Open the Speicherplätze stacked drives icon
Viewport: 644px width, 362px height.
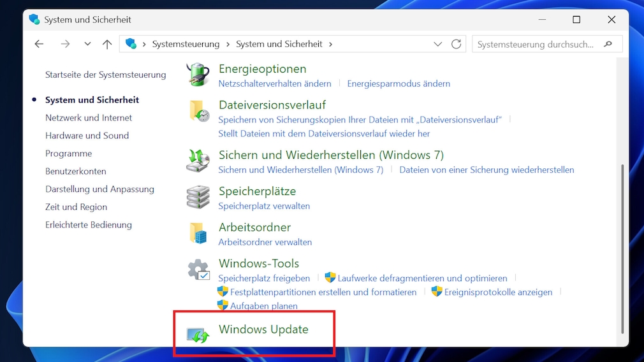(x=198, y=197)
